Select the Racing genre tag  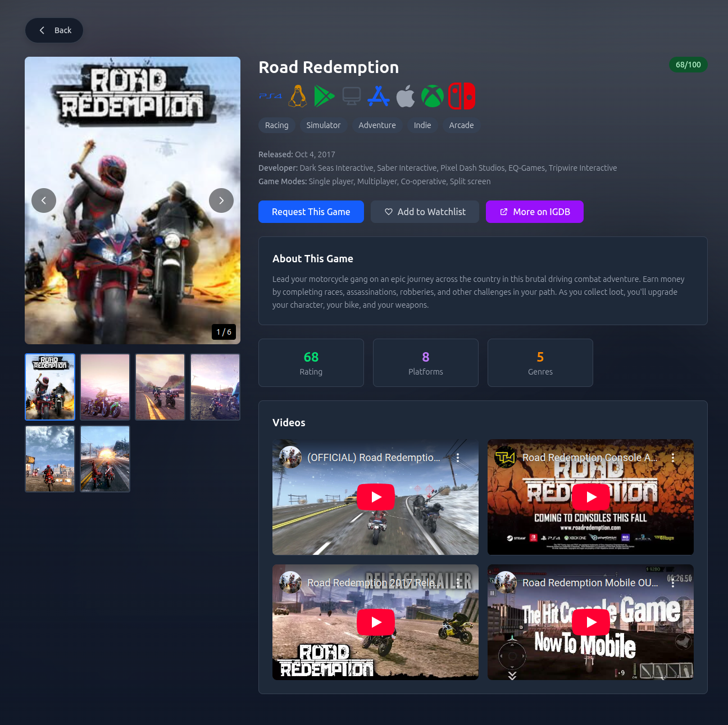[x=277, y=125]
